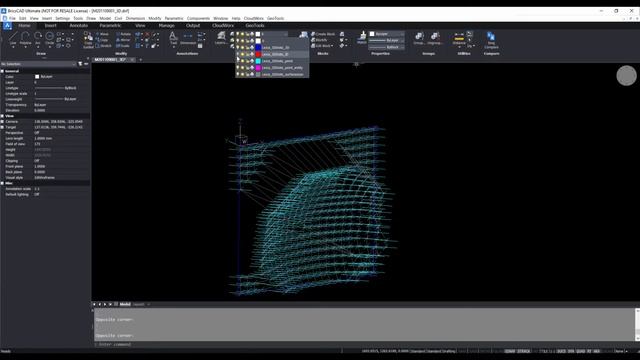
Task: Open the ByLayer lineweight dropdown in ribbon
Action: tap(387, 40)
